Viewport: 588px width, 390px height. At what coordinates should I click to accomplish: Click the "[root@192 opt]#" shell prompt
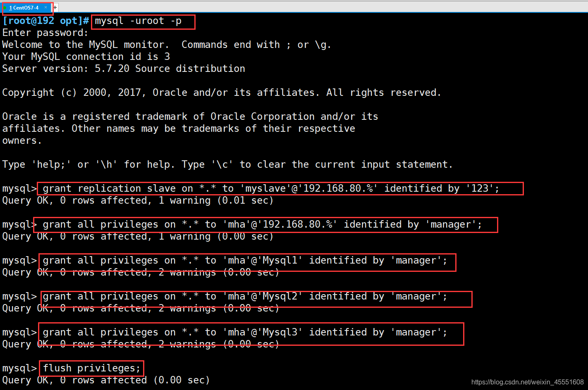[x=45, y=21]
